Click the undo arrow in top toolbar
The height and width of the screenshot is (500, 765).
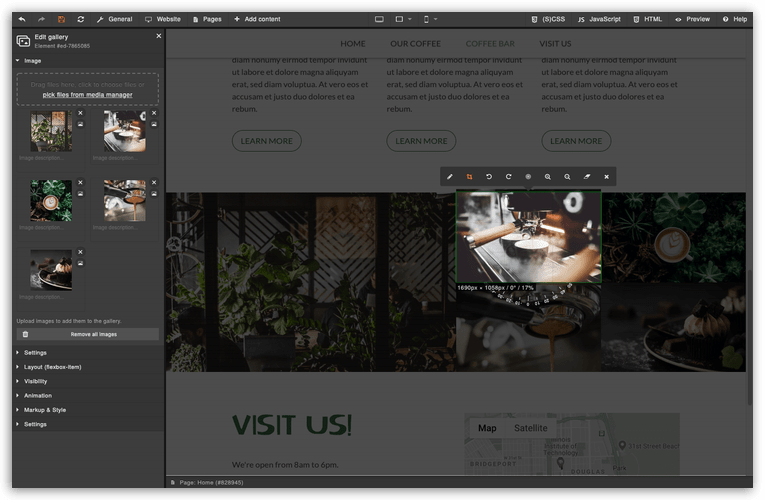pyautogui.click(x=22, y=19)
